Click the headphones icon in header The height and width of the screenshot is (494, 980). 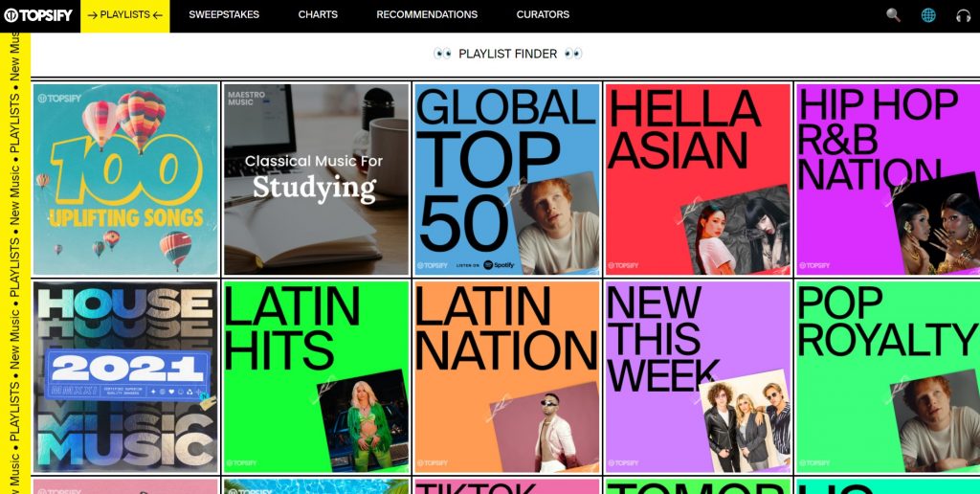coord(963,15)
